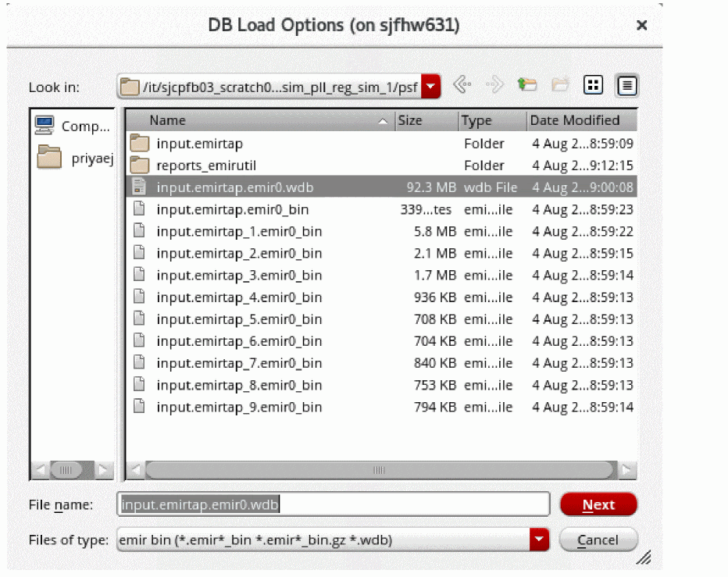Click the 5.8 MB size cell

click(x=435, y=231)
